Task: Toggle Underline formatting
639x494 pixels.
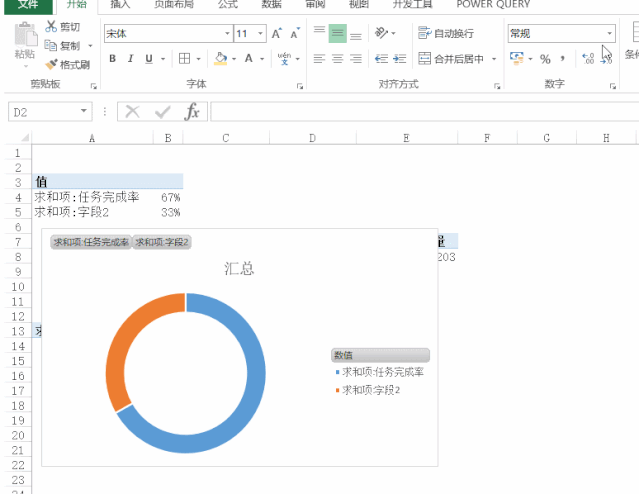Action: point(149,59)
